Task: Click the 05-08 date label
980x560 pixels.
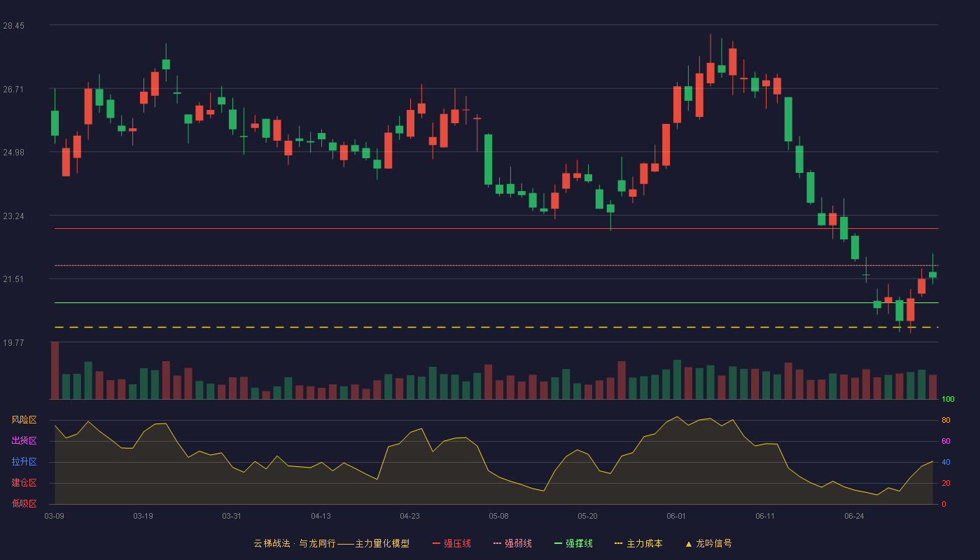Action: [498, 516]
